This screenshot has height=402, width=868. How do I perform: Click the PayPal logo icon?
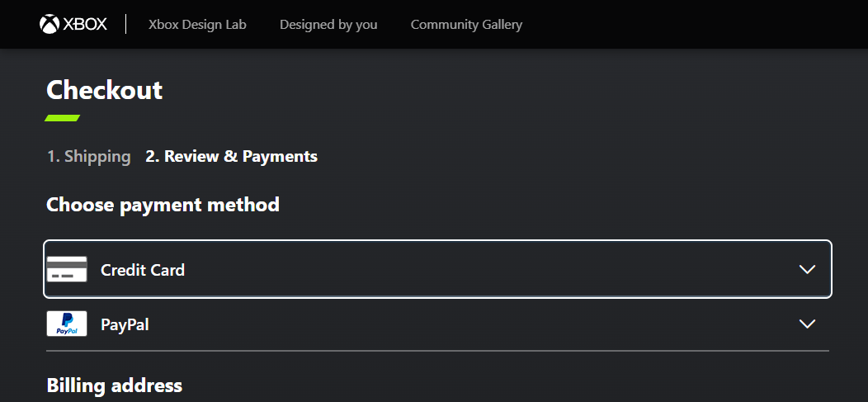(67, 324)
